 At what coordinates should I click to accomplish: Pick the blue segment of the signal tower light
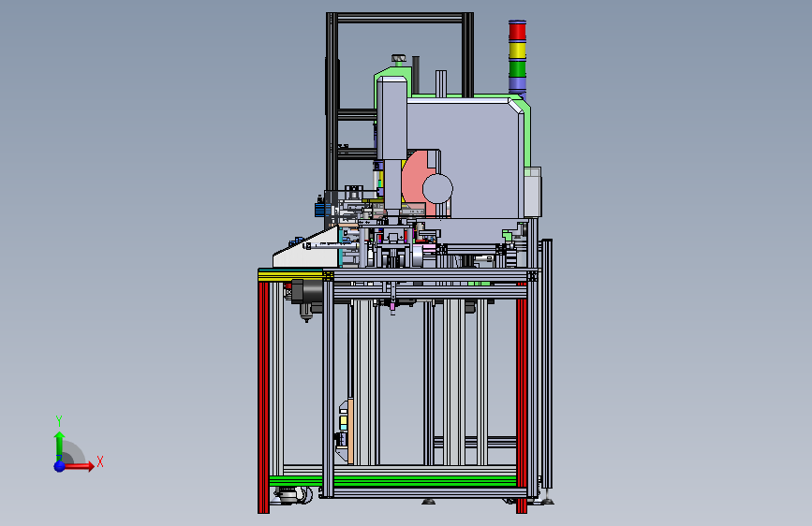click(517, 85)
